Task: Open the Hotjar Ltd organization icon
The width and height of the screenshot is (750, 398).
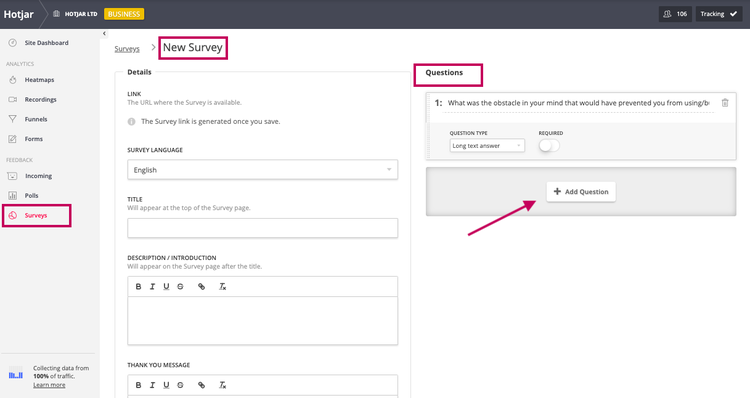Action: [56, 14]
